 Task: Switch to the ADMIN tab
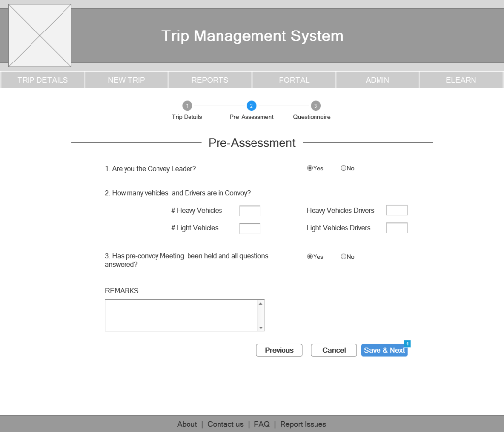click(378, 80)
